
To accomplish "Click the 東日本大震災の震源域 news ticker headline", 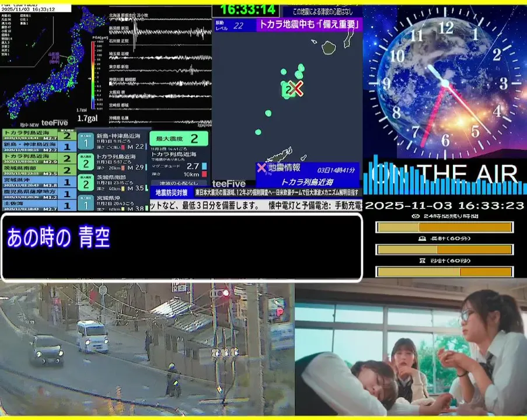I will tap(277, 192).
